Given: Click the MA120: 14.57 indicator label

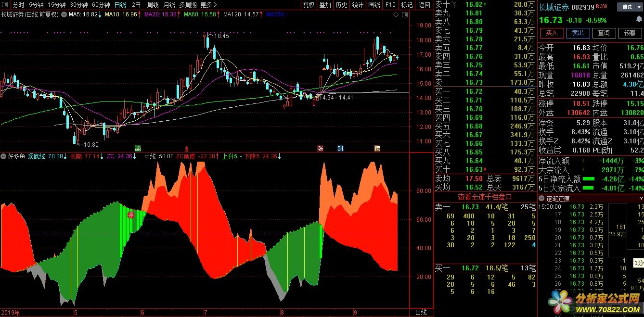Looking at the screenshot, I should [242, 14].
